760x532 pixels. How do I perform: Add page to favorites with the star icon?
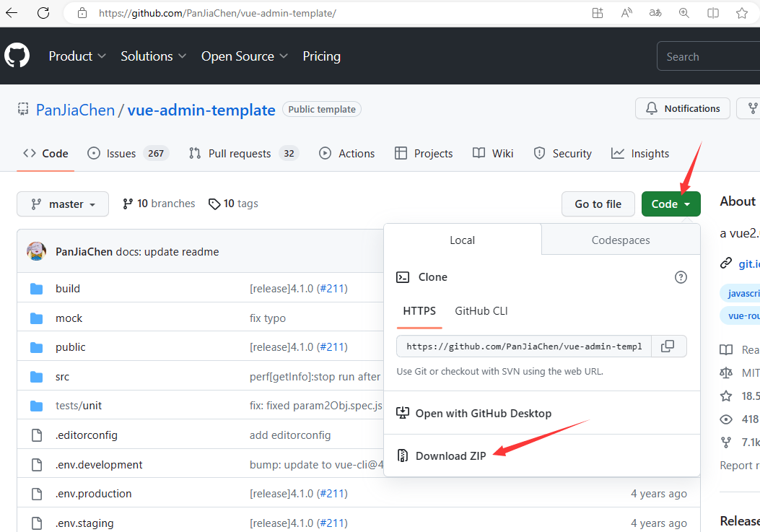(x=741, y=13)
